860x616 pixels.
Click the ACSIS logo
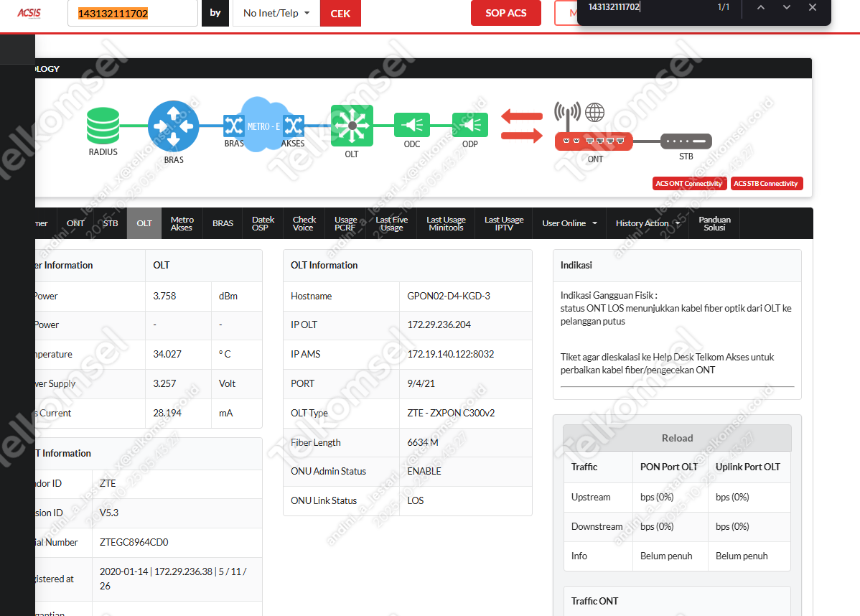[29, 13]
